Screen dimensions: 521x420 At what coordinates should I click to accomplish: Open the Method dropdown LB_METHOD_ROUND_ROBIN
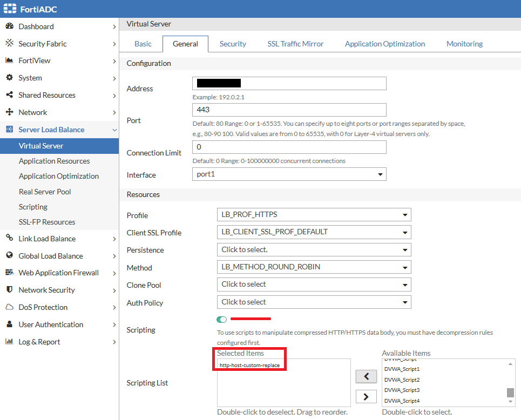pos(314,267)
